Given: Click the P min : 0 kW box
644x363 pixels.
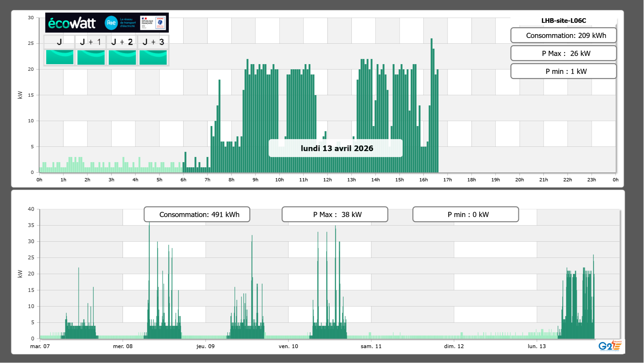Looking at the screenshot, I should (x=465, y=214).
